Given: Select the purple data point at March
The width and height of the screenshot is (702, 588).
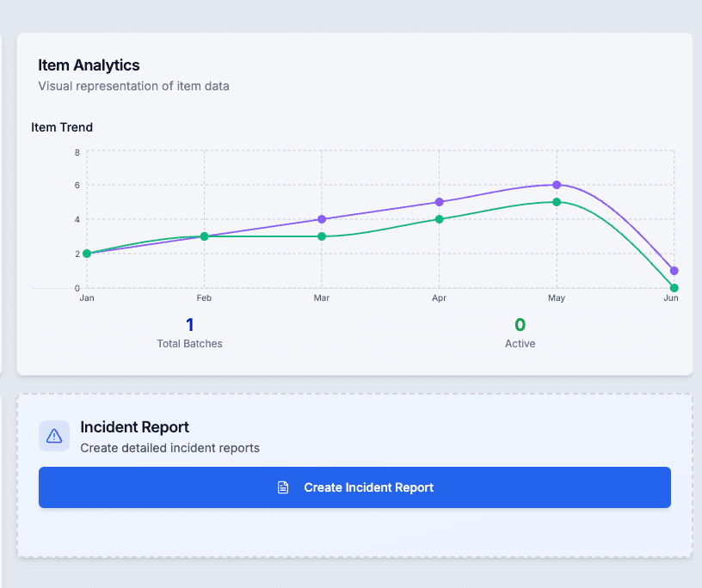Looking at the screenshot, I should tap(322, 219).
